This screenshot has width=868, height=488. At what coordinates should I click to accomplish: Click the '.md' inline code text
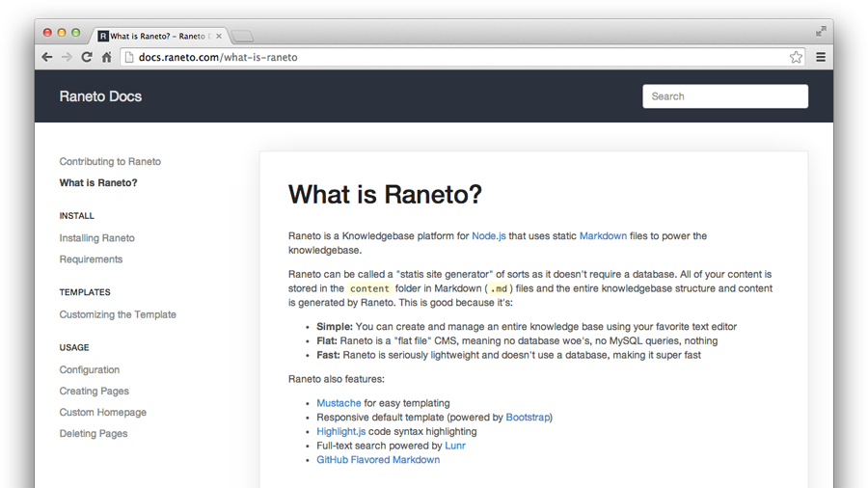(499, 288)
